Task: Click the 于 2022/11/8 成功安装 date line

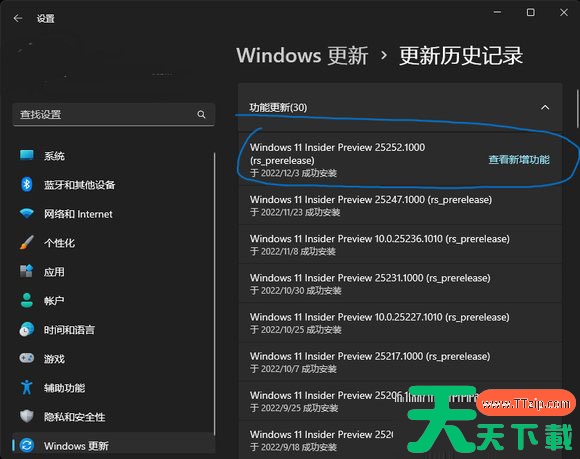Action: [x=293, y=252]
